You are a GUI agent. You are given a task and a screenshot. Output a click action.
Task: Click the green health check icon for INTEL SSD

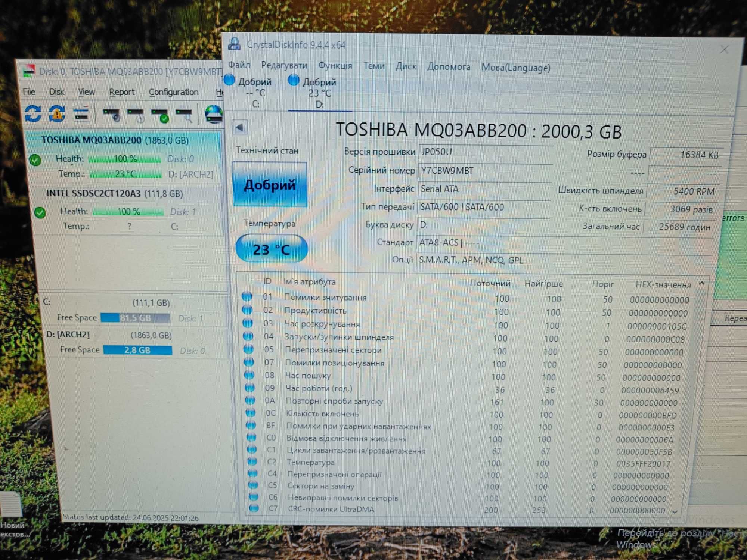(40, 212)
